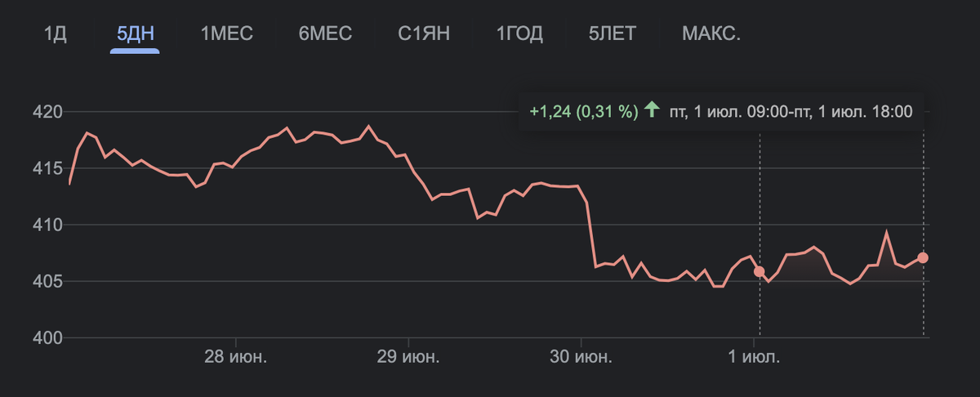Show the МАКС. full history tab
Screen dimensions: 980x397
click(x=711, y=33)
